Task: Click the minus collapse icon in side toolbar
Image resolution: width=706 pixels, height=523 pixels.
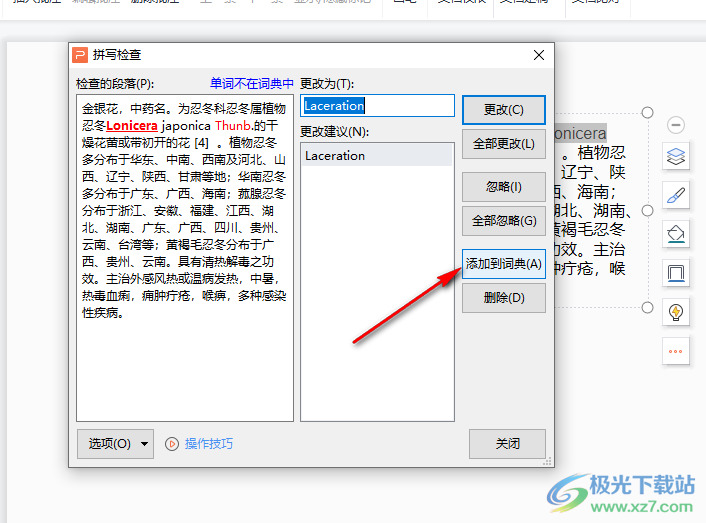Action: (675, 125)
